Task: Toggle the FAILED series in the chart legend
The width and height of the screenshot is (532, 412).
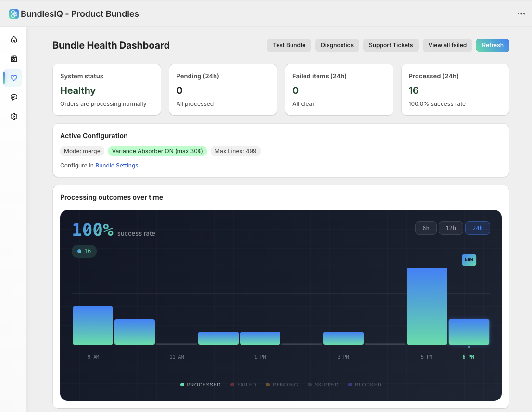Action: (x=243, y=385)
